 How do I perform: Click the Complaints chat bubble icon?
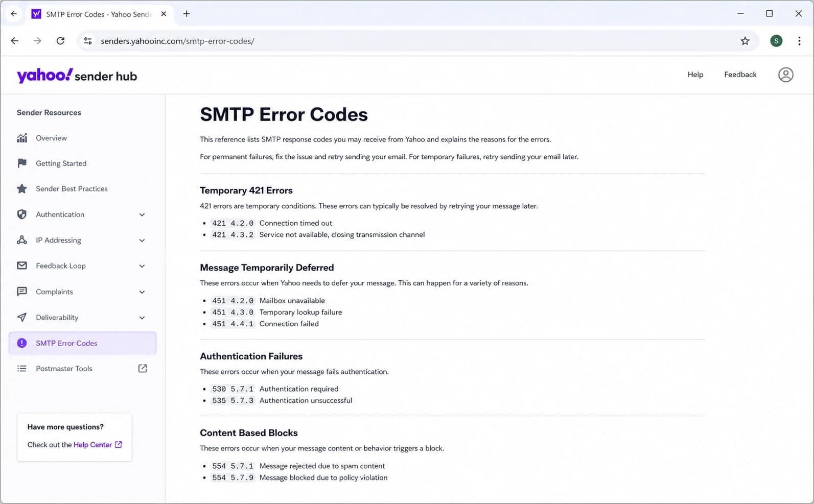tap(22, 292)
